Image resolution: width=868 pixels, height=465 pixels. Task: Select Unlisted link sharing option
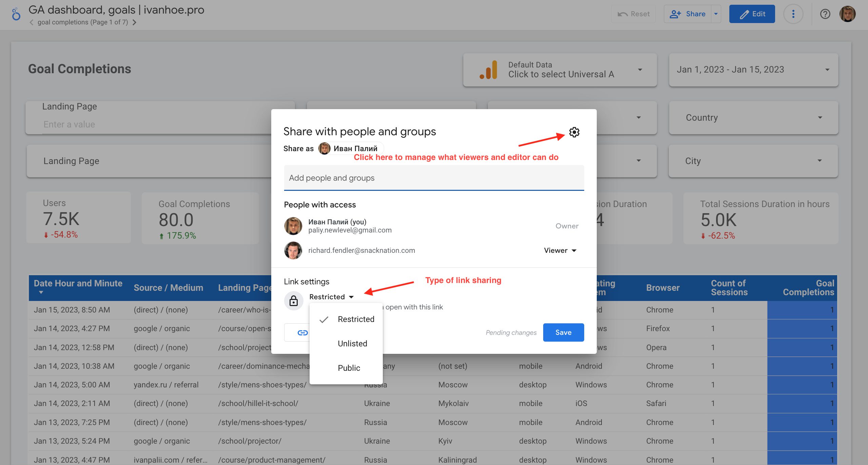[352, 343]
